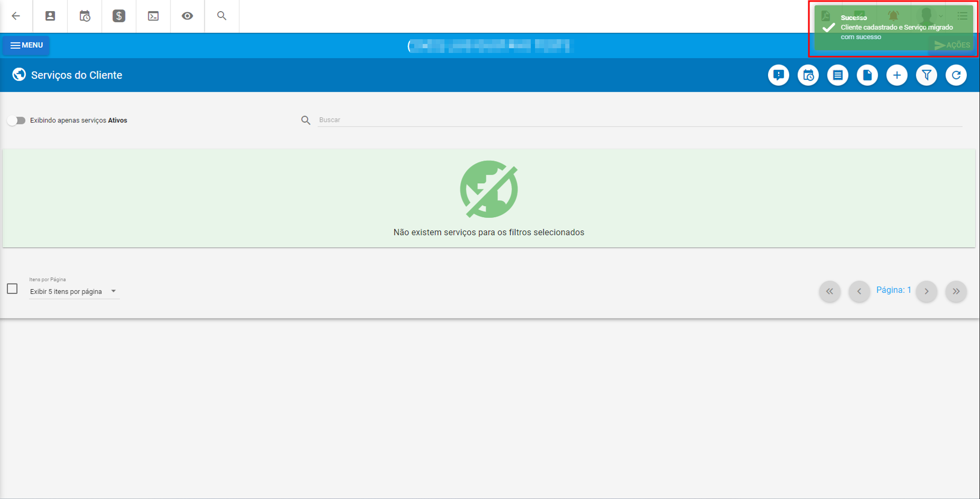Toggle showing only Ativos services

(x=16, y=120)
